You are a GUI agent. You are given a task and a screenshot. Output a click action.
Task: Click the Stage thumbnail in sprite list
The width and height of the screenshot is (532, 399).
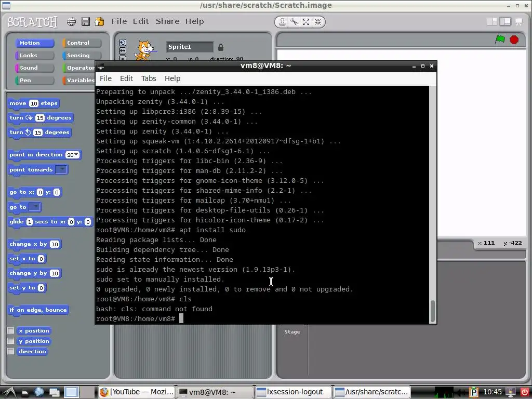(x=292, y=331)
